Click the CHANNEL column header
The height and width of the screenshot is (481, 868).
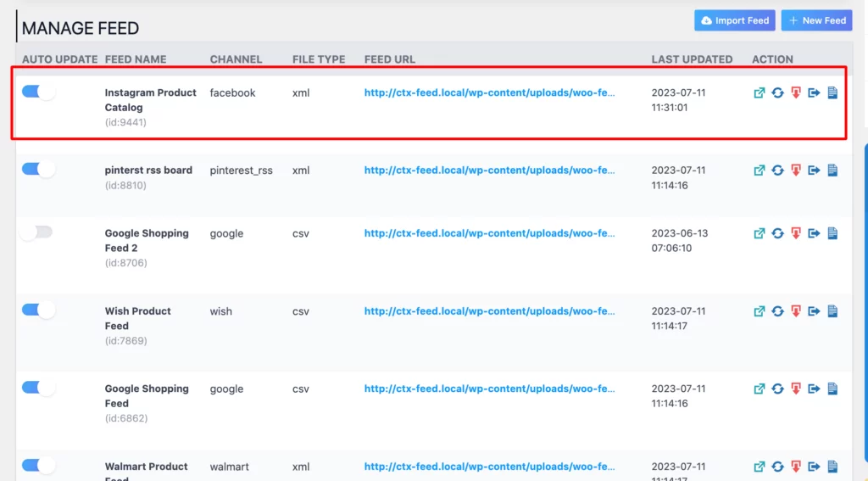pos(236,59)
